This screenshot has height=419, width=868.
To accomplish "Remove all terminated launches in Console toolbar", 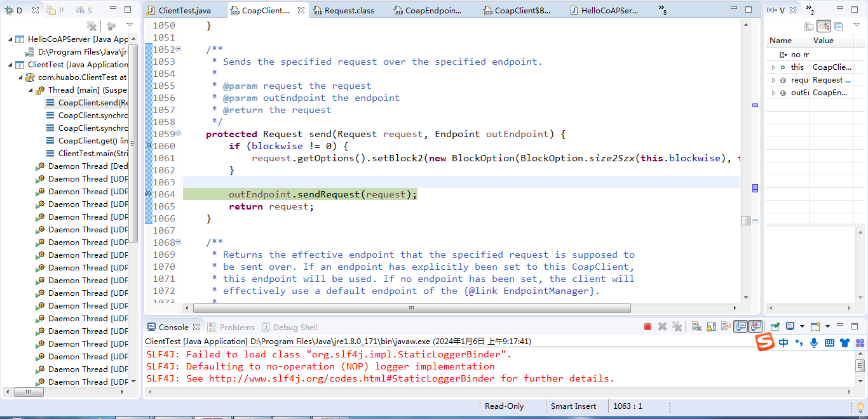I will (x=677, y=326).
